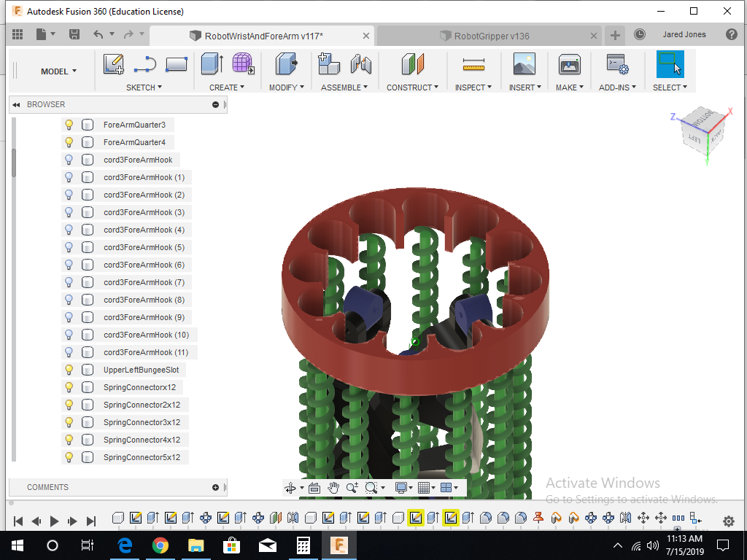The image size is (747, 560).
Task: Click the Pan hand tool
Action: click(333, 487)
